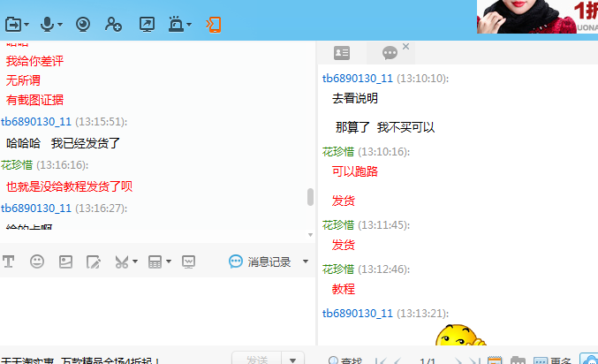Go to previous history page
The width and height of the screenshot is (598, 364).
(397, 361)
